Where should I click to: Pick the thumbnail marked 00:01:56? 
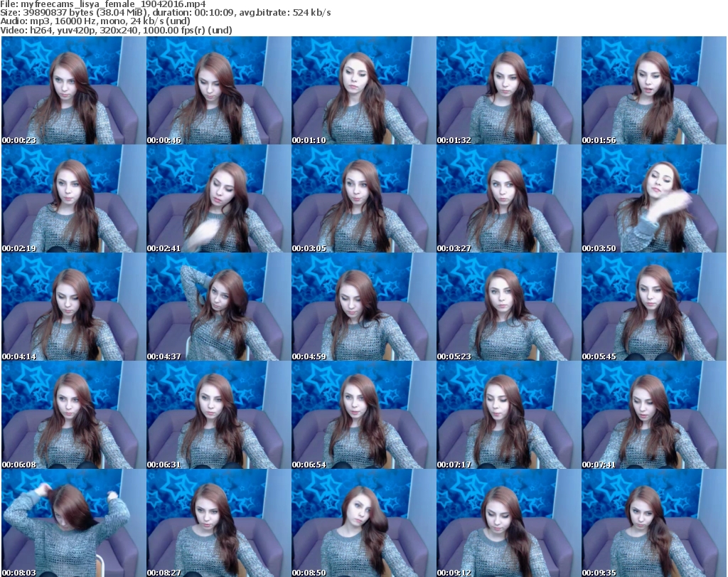654,90
